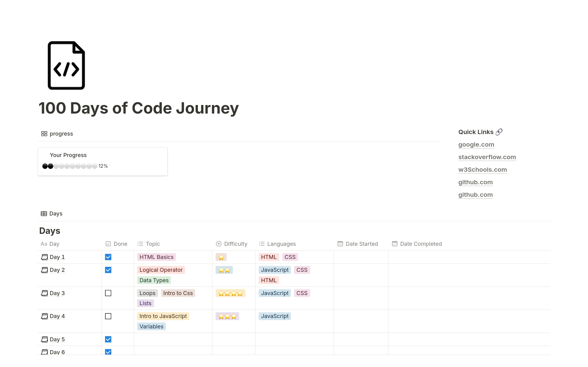The image size is (588, 367).
Task: Check the Done checkbox for Day 3
Action: [108, 293]
